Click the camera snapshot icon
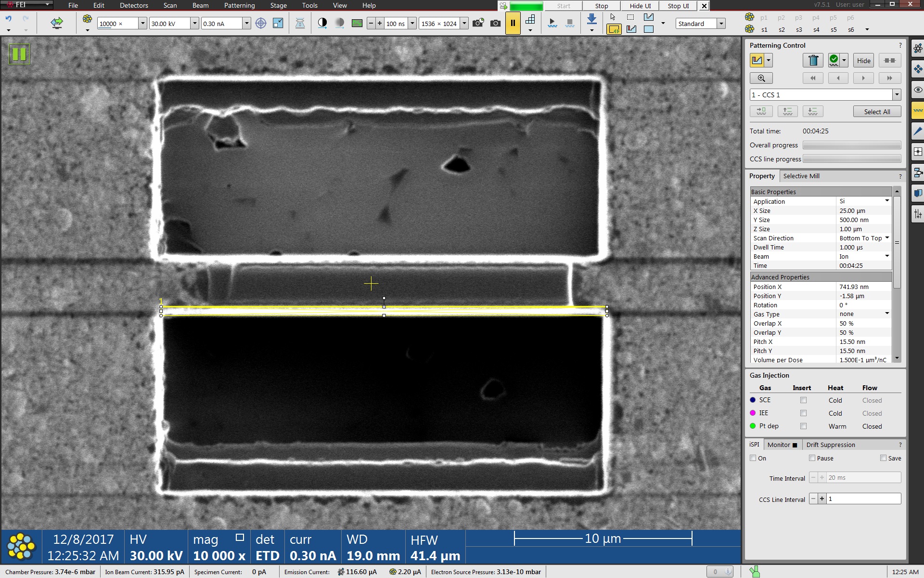The image size is (924, 578). (495, 23)
